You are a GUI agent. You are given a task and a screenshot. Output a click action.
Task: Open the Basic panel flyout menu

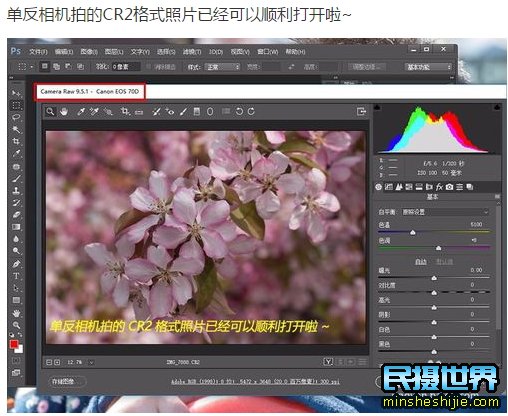click(x=497, y=197)
